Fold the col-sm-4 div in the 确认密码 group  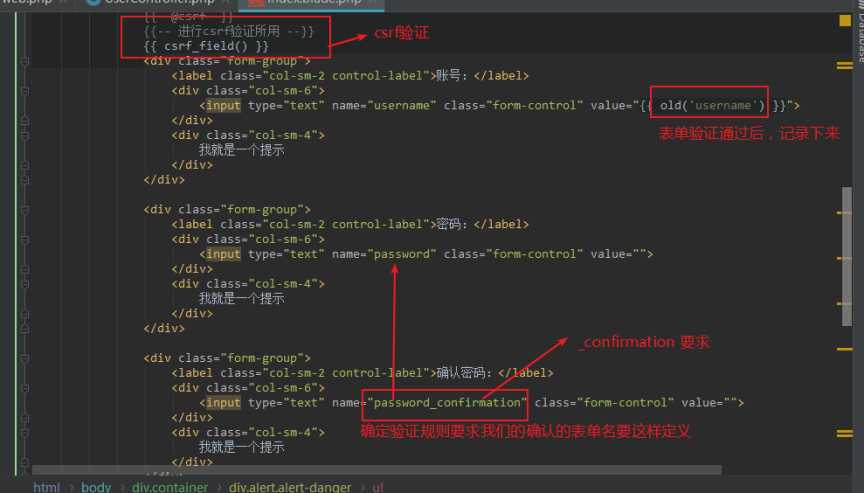(25, 433)
